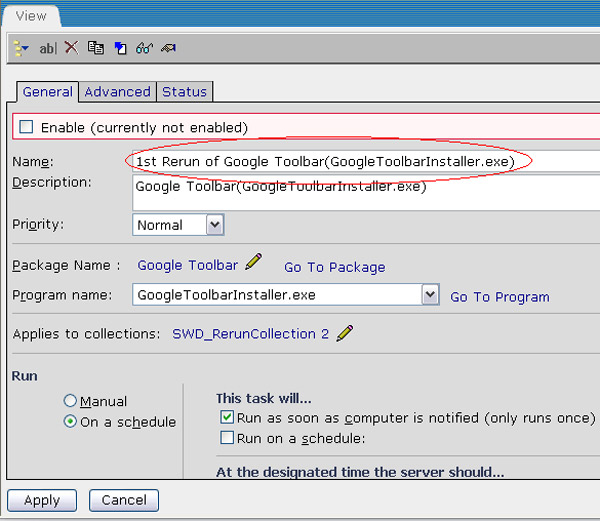Click the 'Priority:' label

tap(38, 224)
